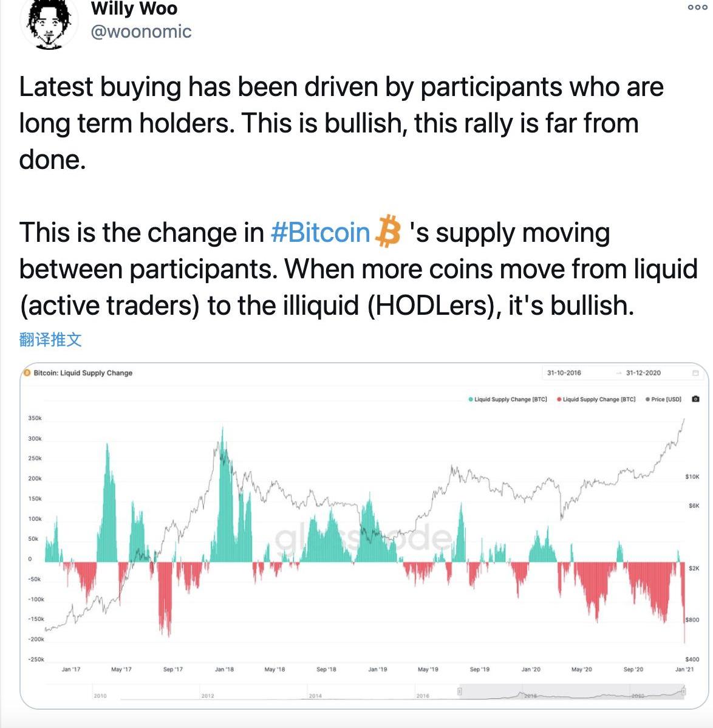Screen dimensions: 713x728
Task: Open the @woonomic handle
Action: pos(141,32)
